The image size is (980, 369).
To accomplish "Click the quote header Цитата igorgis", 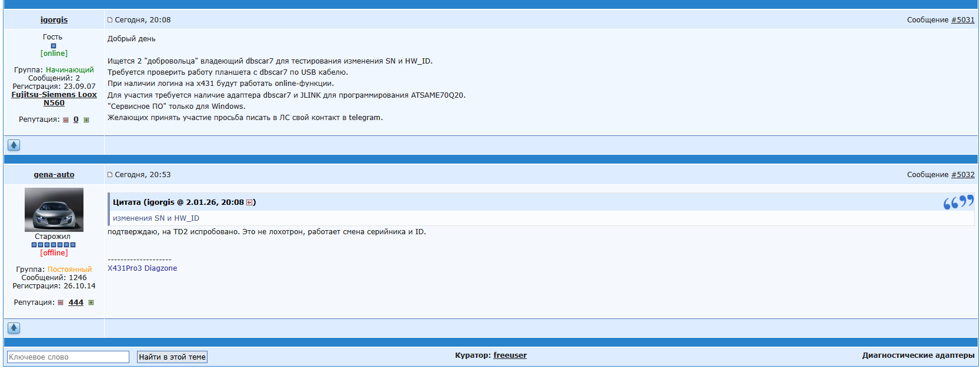I will (185, 202).
